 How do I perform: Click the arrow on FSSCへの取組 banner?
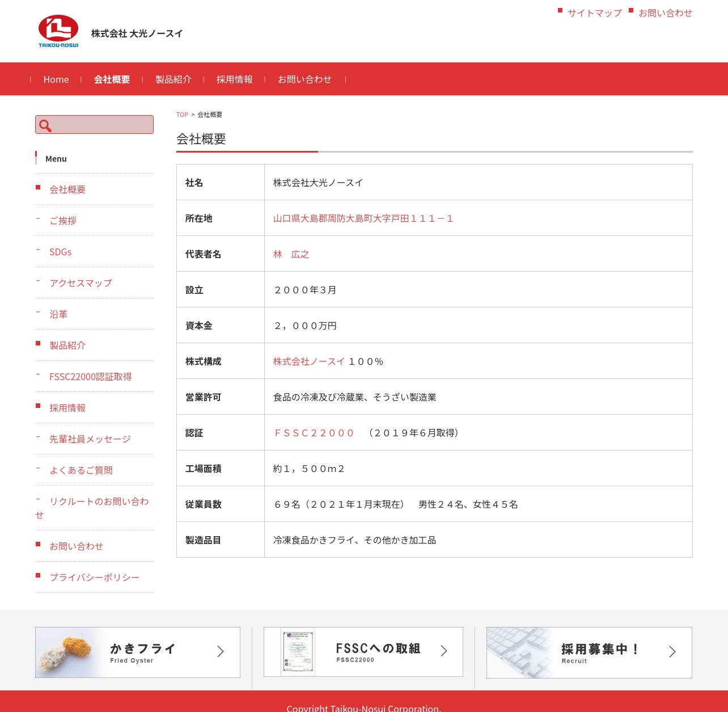coord(444,651)
